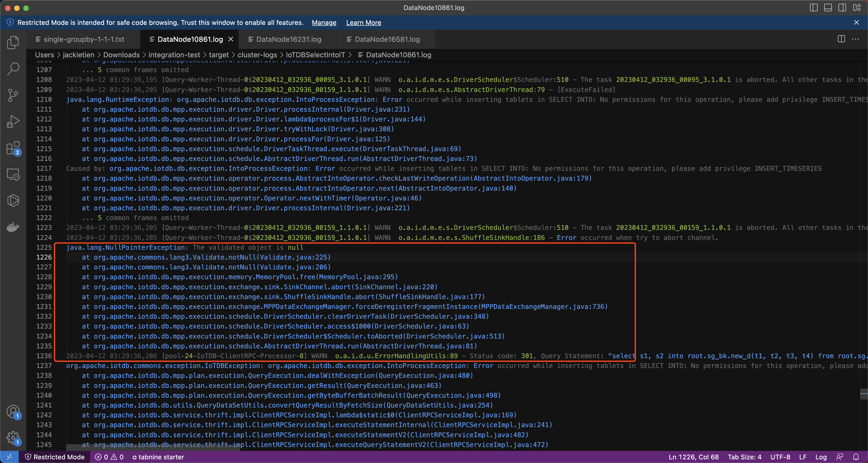Click the Manage link in banner
The height and width of the screenshot is (463, 868).
(x=324, y=23)
